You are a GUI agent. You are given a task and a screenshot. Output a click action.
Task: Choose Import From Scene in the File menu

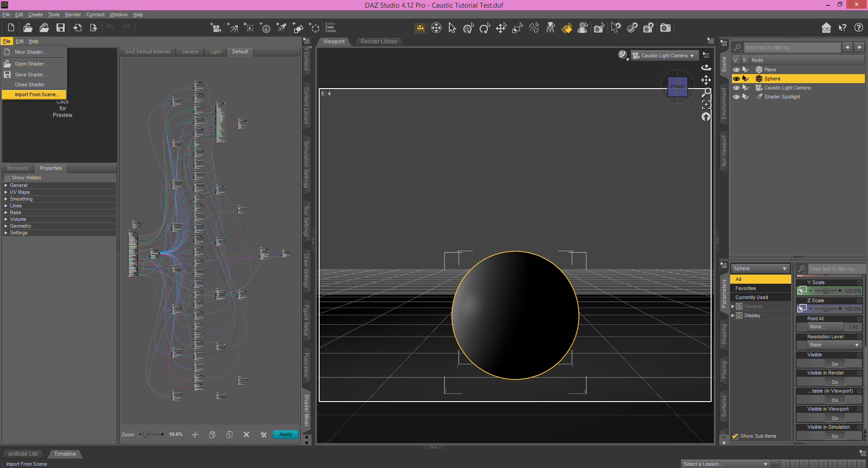tap(37, 94)
